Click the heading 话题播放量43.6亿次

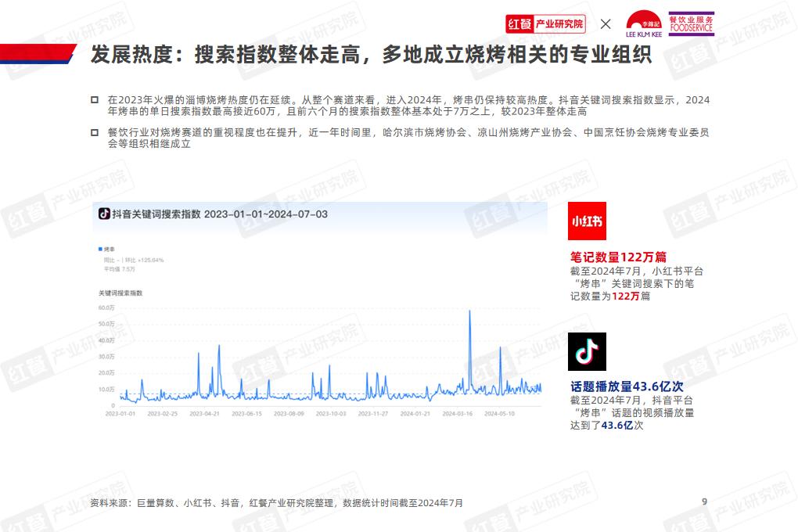click(x=627, y=386)
